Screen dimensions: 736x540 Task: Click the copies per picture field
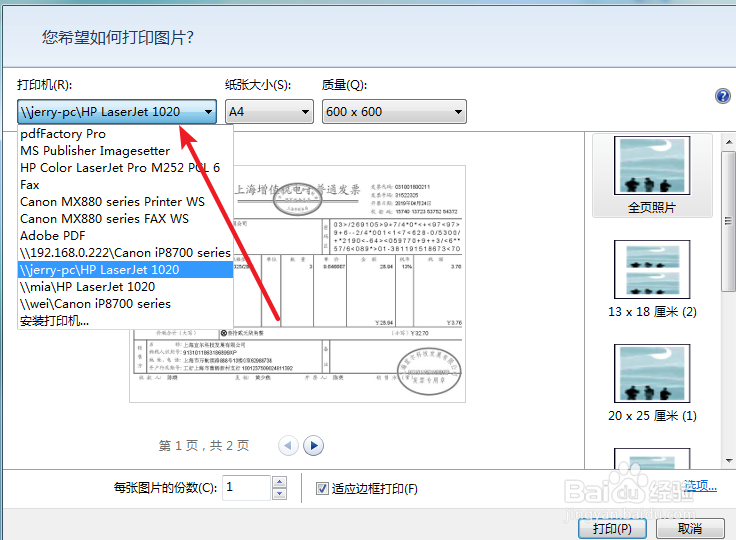click(x=246, y=487)
